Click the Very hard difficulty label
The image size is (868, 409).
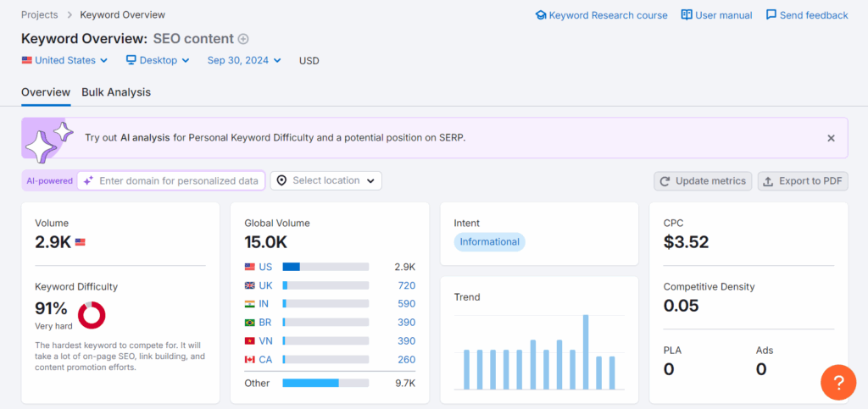pos(53,326)
